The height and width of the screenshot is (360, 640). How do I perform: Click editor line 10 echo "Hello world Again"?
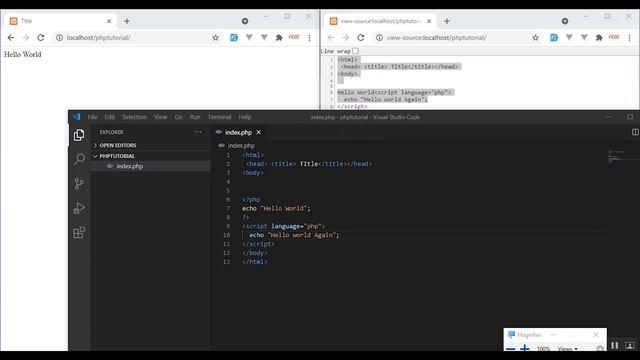[294, 235]
